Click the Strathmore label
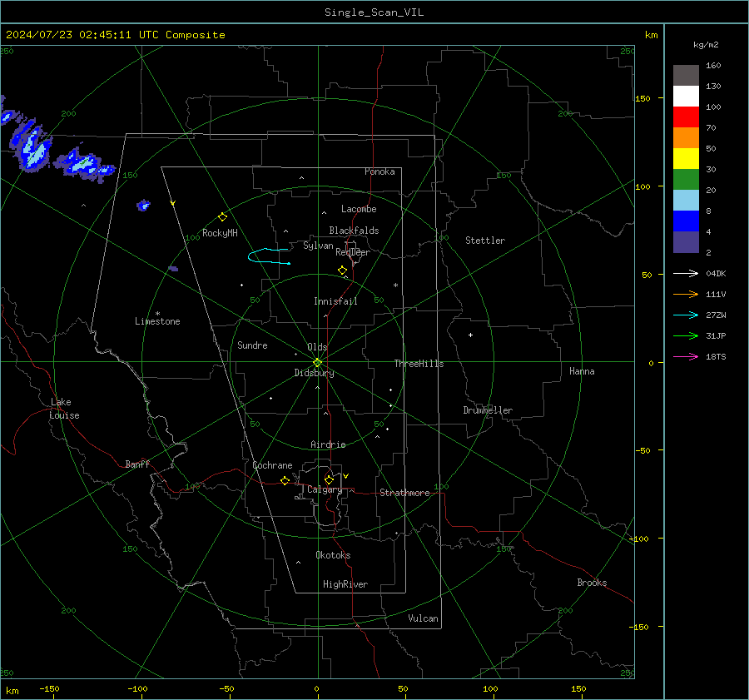The width and height of the screenshot is (749, 700). (404, 493)
